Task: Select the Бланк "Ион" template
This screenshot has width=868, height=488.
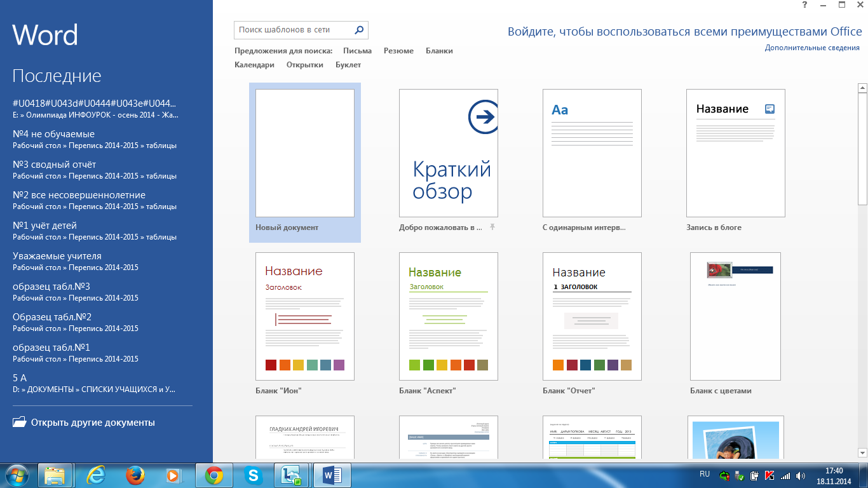Action: point(305,316)
